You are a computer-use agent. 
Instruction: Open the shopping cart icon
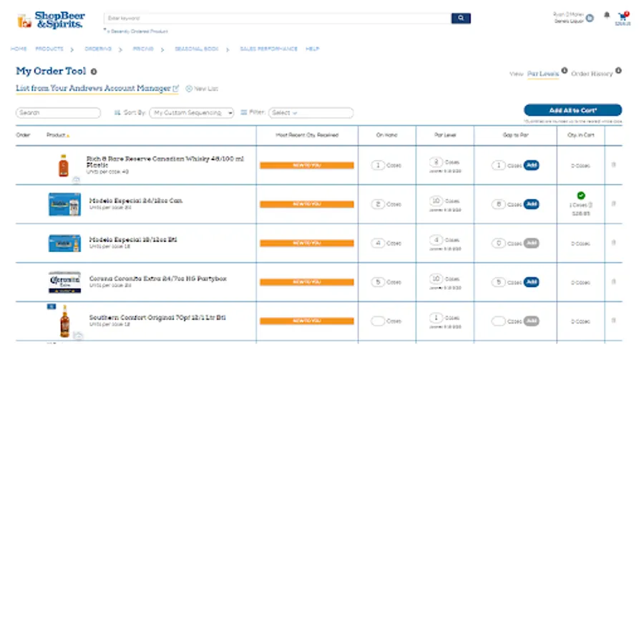point(623,16)
